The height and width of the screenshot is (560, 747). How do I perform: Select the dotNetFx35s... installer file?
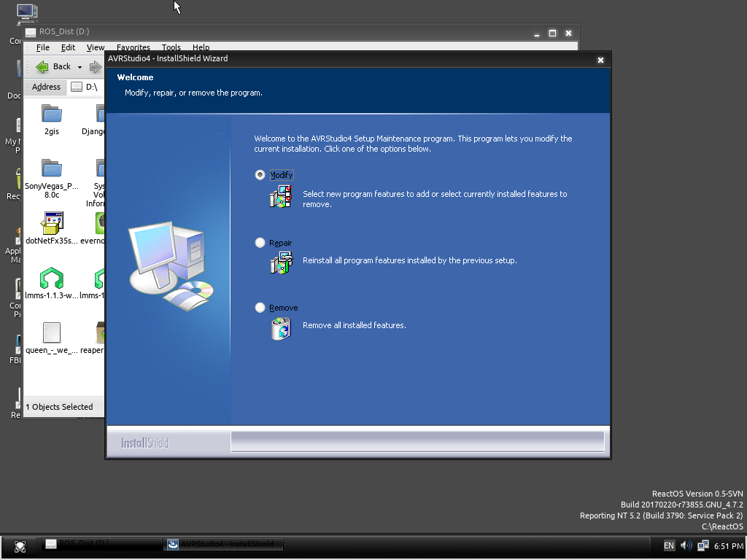point(52,228)
